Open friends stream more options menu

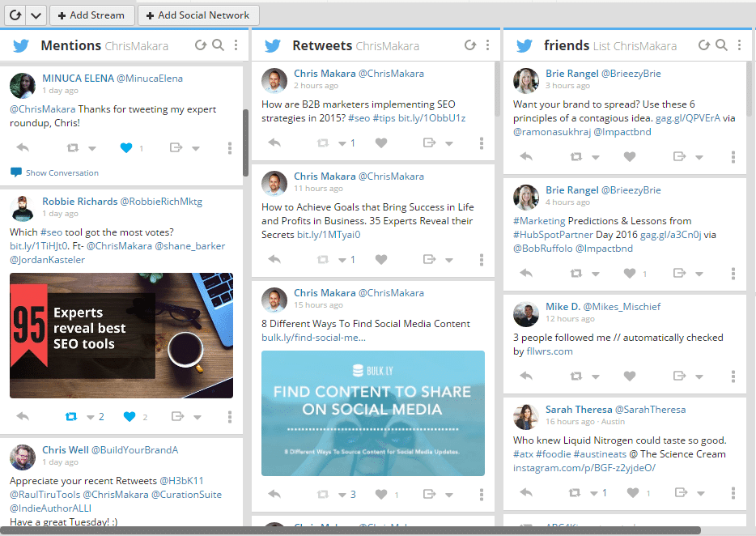pos(739,45)
